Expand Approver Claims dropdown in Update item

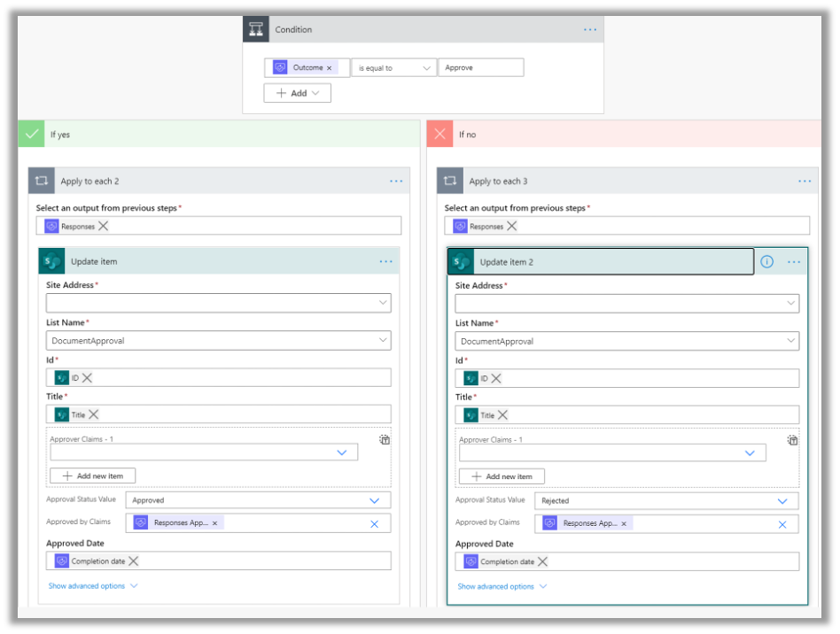pos(342,452)
